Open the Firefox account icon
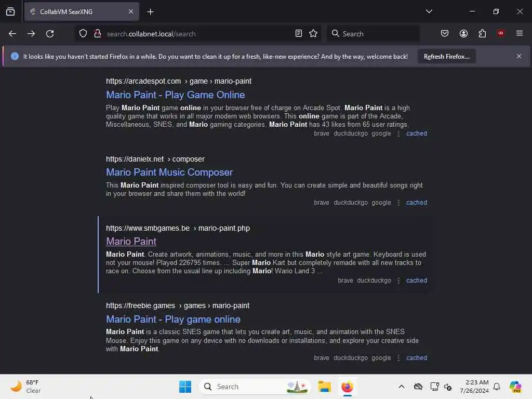532x399 pixels. (x=463, y=34)
